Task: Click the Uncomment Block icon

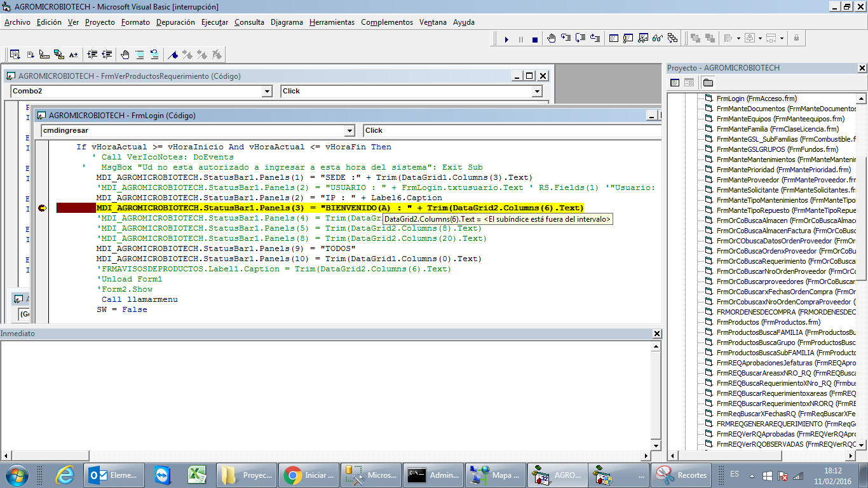Action: [154, 55]
